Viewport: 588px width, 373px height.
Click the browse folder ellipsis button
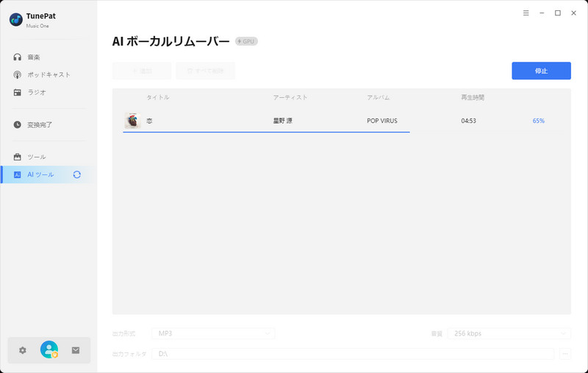click(565, 353)
